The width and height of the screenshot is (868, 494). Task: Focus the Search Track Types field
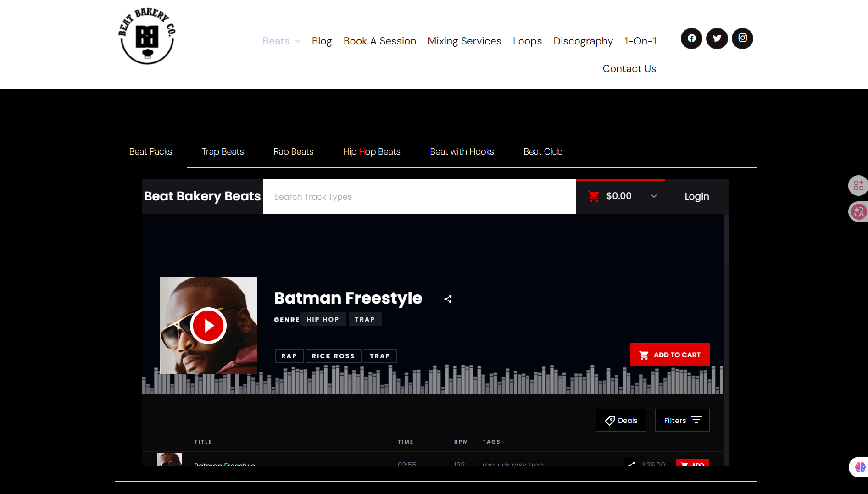tap(419, 197)
